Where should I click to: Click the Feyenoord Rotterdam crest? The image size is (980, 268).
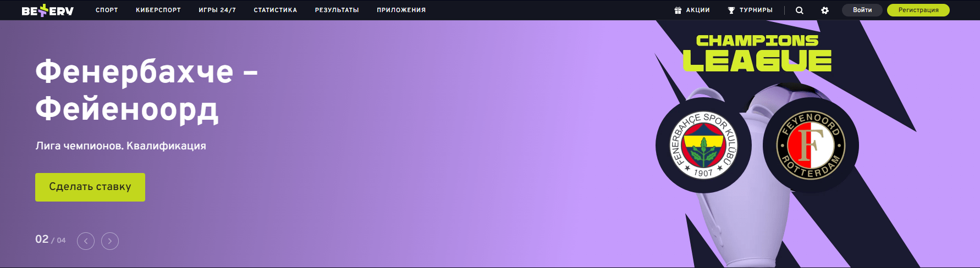pyautogui.click(x=811, y=146)
